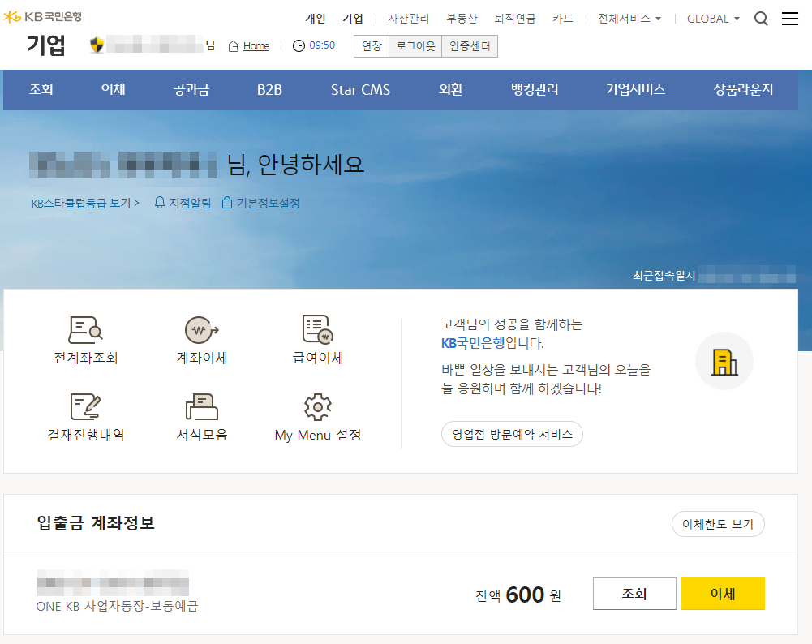Screen dimensions: 812x644
Task: Click the 로그아웃 button
Action: pos(415,46)
